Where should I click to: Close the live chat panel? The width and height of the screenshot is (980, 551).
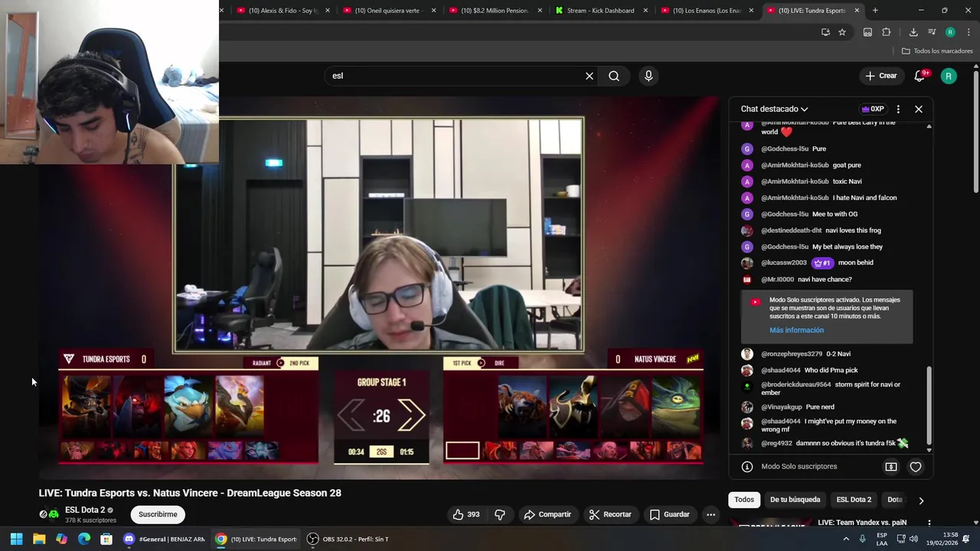coord(919,109)
